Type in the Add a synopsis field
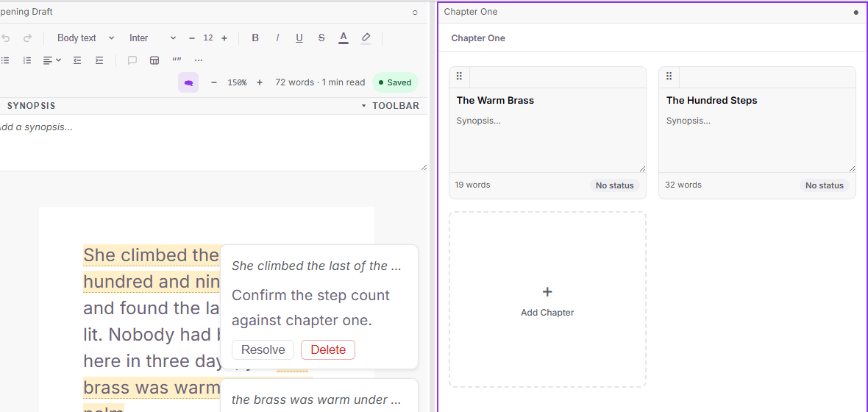 [x=213, y=143]
